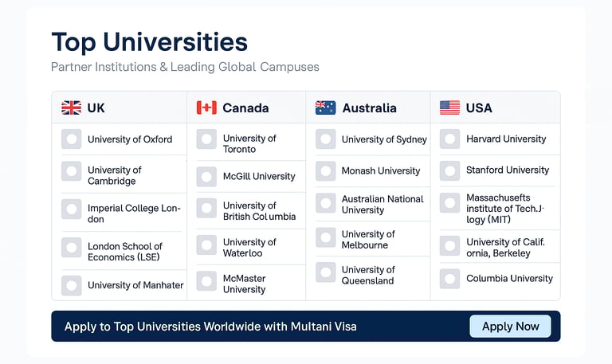
Task: Select University of Toronto radio button
Action: 206,139
